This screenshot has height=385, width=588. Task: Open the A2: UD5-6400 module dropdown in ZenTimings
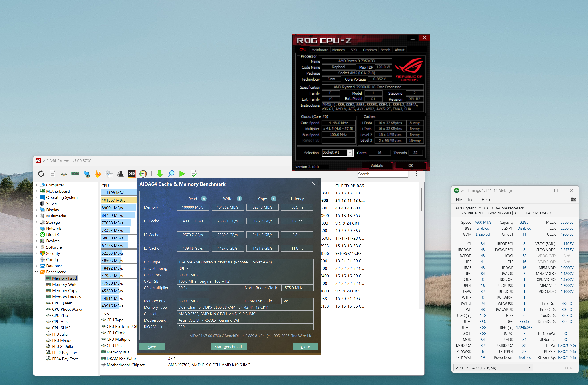pos(493,368)
